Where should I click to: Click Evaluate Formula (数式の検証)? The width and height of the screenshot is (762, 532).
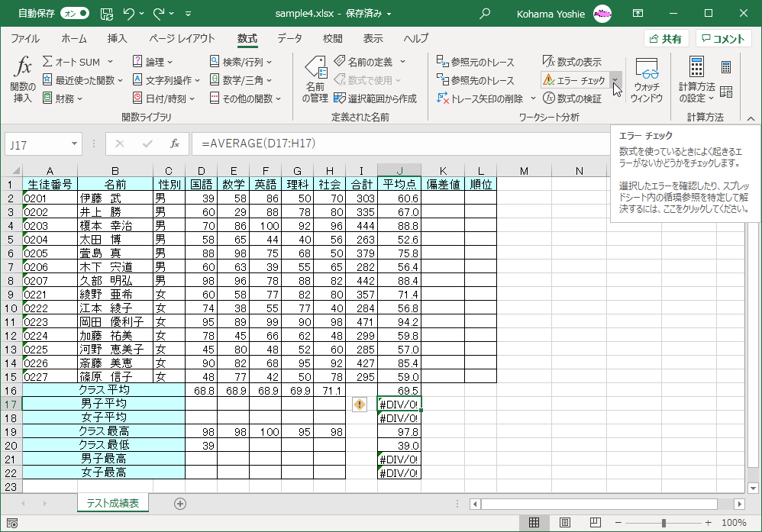point(572,98)
